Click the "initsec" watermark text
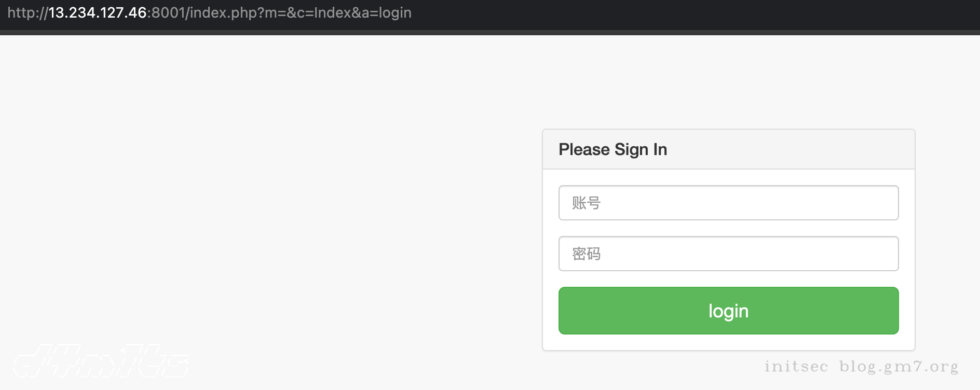Viewport: 980px width, 390px height. point(796,367)
